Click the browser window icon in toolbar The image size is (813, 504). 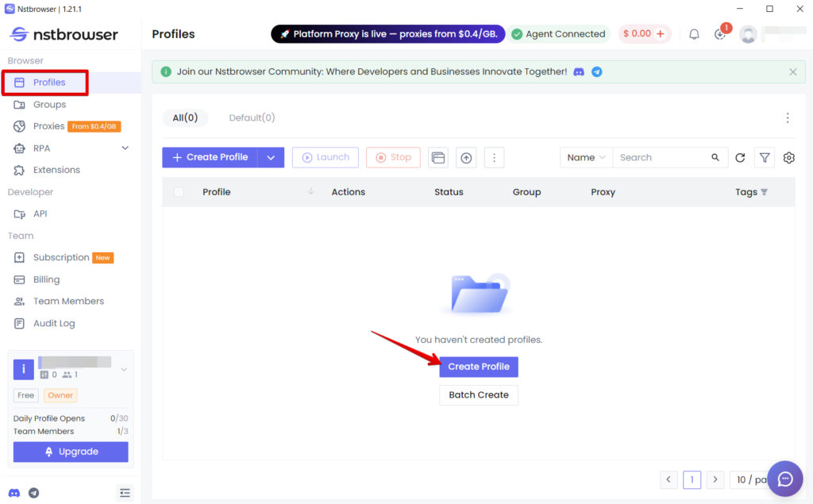438,158
